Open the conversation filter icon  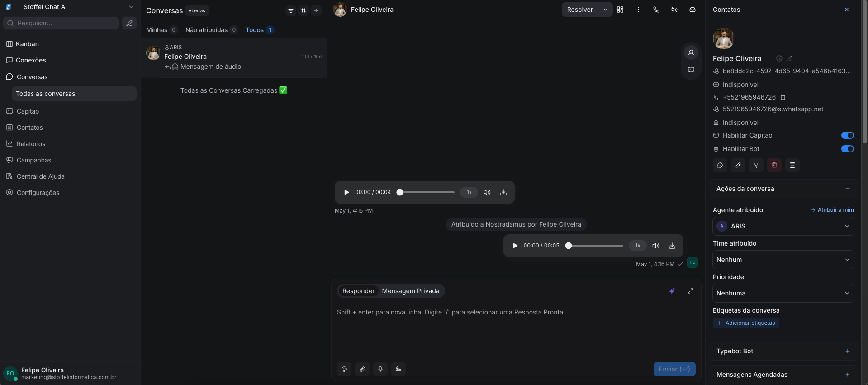click(291, 10)
